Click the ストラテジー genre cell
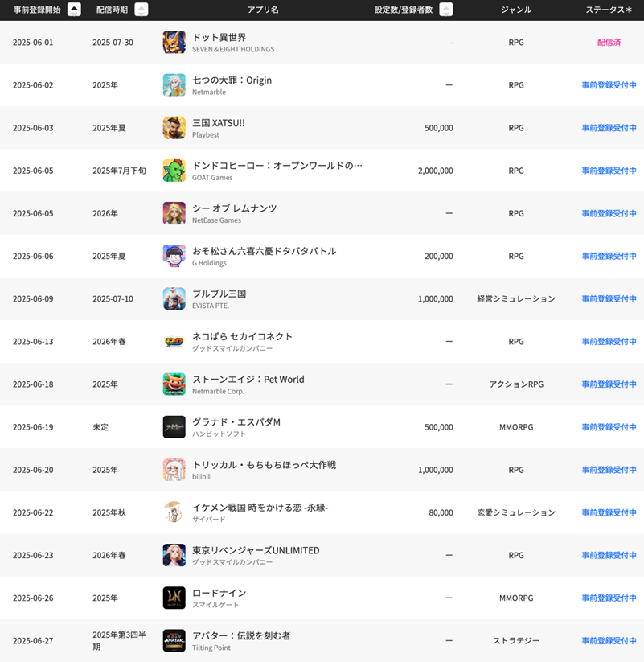Viewport: 644px width, 662px height. [516, 640]
